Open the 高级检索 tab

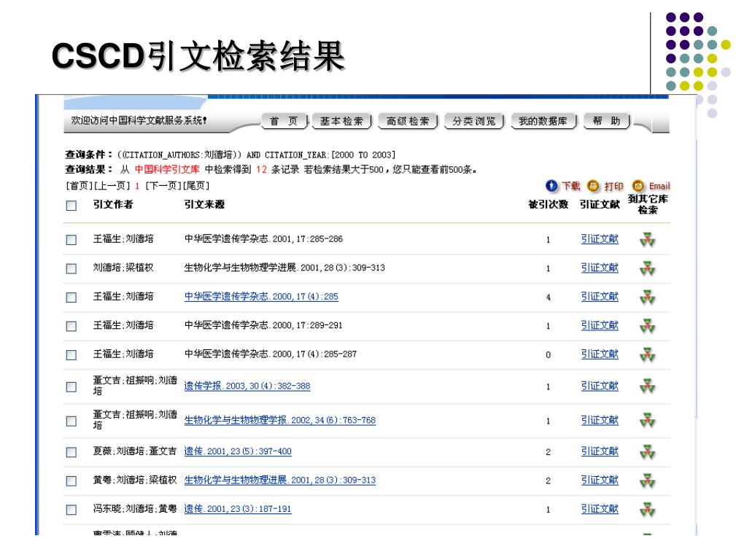tap(408, 122)
